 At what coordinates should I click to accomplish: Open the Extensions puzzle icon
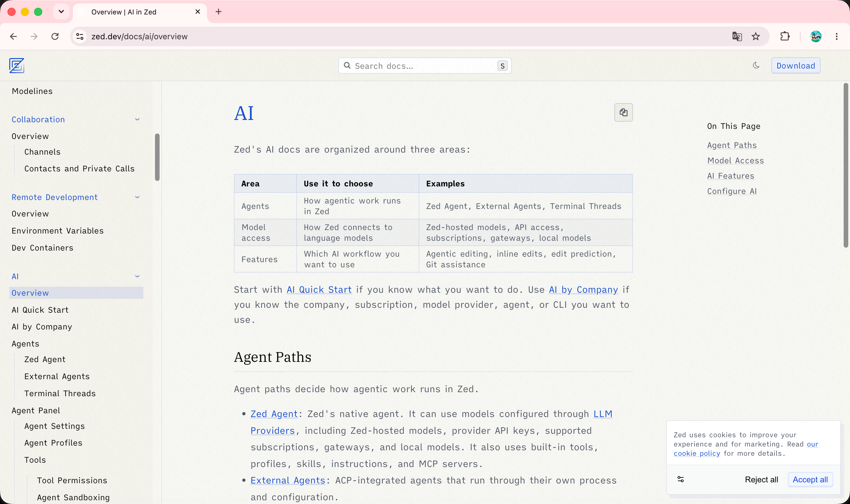785,36
